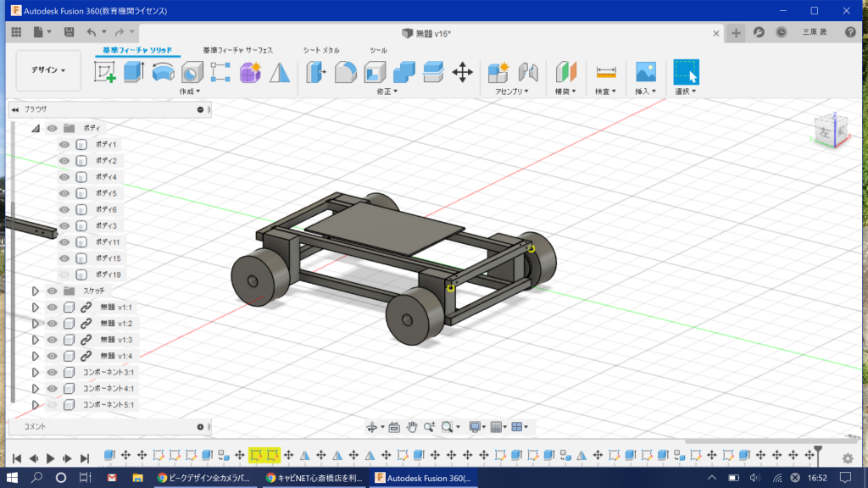Switch to シート メタル tab
The width and height of the screenshot is (868, 488).
click(x=321, y=50)
